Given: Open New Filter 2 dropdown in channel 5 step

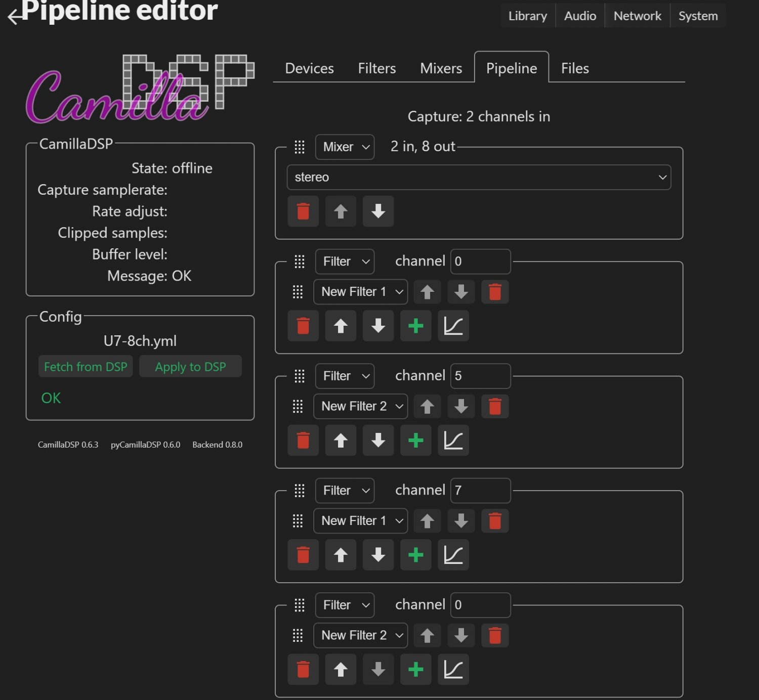Looking at the screenshot, I should point(361,407).
